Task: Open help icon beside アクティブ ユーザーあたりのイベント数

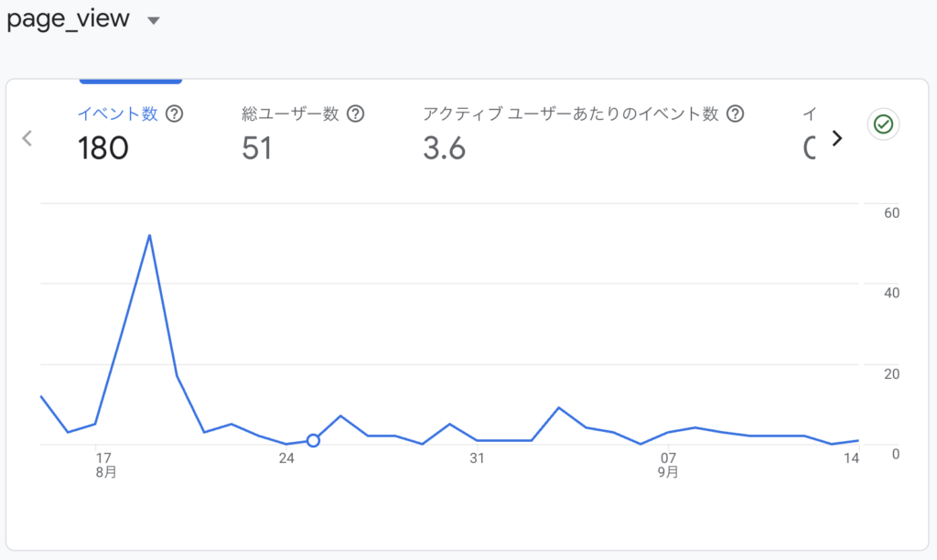Action: [735, 114]
